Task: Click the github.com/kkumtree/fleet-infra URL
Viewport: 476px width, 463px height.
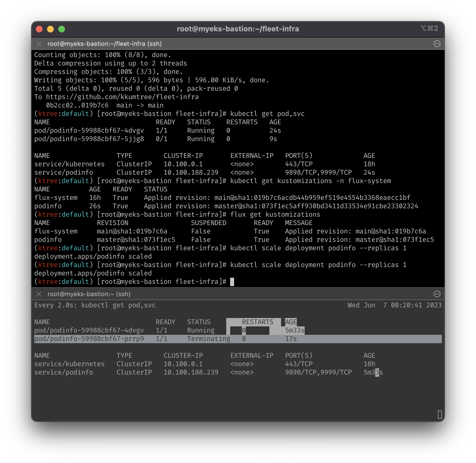Action: [x=122, y=97]
